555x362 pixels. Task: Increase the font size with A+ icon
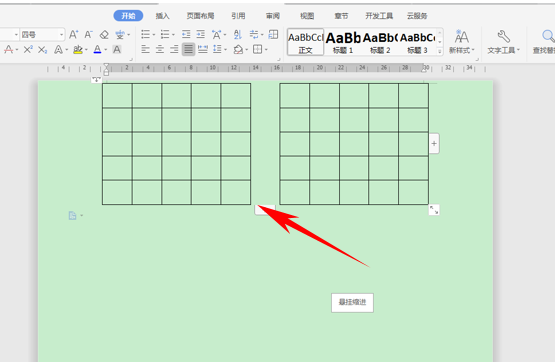click(x=73, y=35)
